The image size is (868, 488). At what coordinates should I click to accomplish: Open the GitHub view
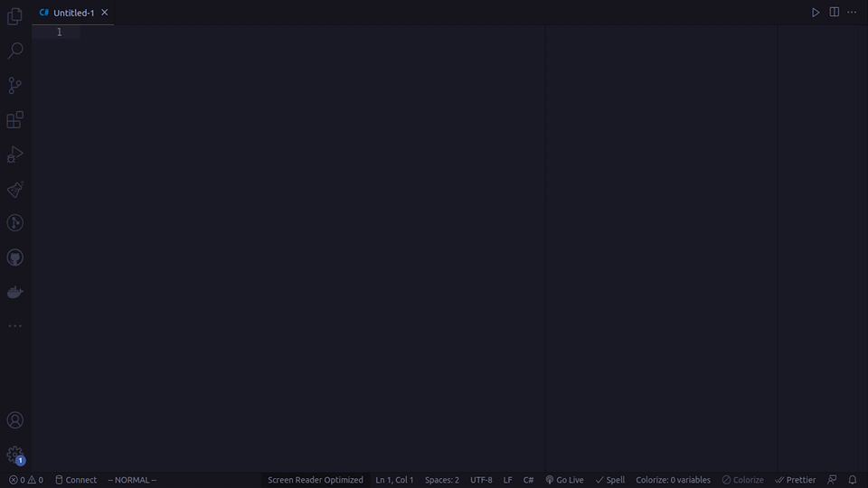15,258
